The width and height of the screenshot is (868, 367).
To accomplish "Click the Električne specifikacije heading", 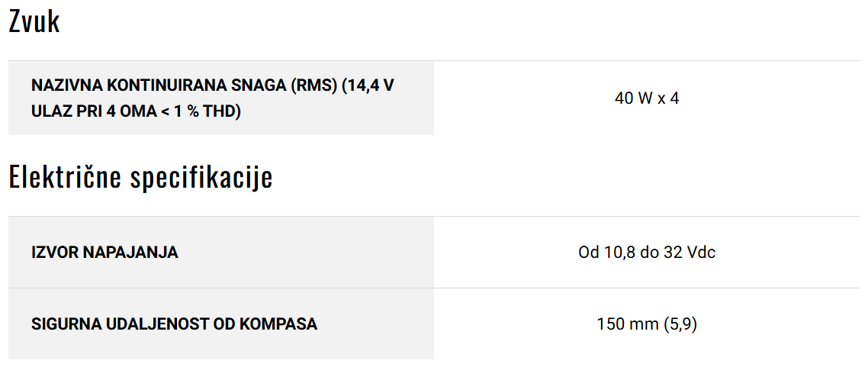I will click(x=140, y=178).
